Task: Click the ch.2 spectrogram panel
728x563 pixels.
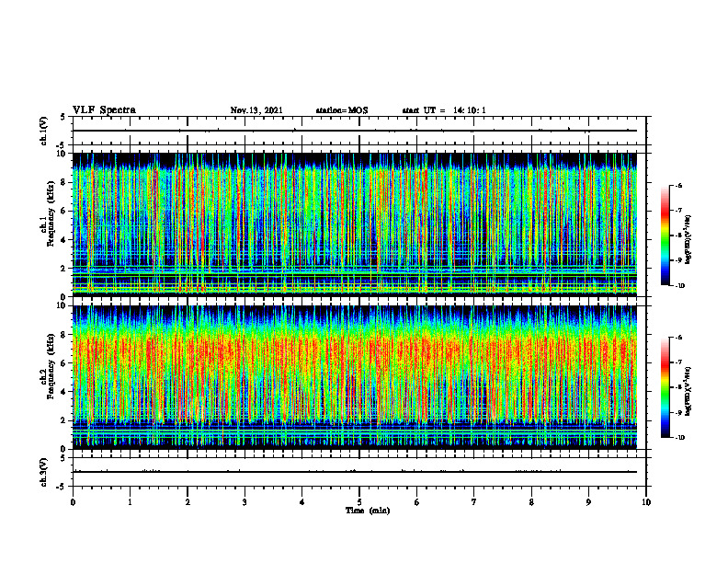Action: coord(354,377)
